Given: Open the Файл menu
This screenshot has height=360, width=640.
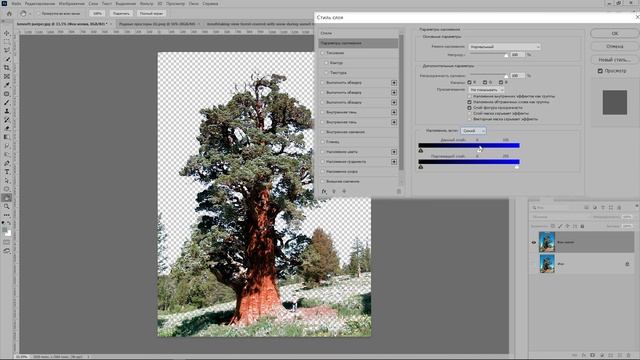Looking at the screenshot, I should [16, 4].
